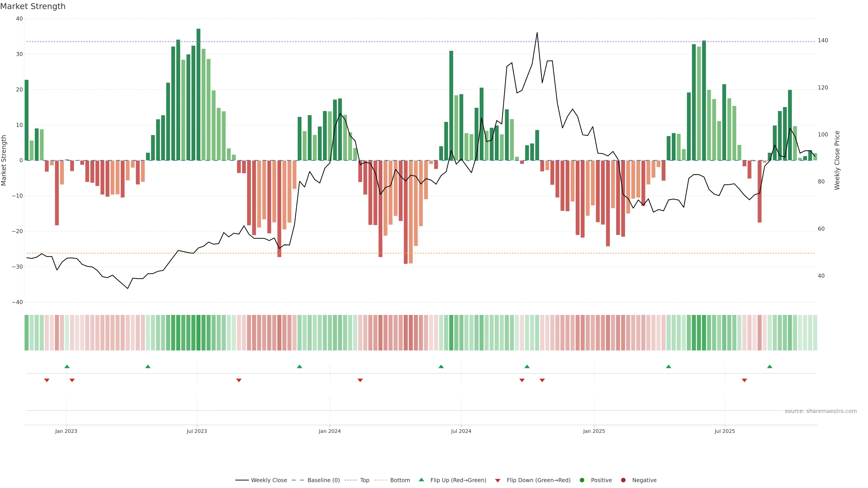Click the red Negative legend dot
The image size is (868, 488).
(623, 480)
